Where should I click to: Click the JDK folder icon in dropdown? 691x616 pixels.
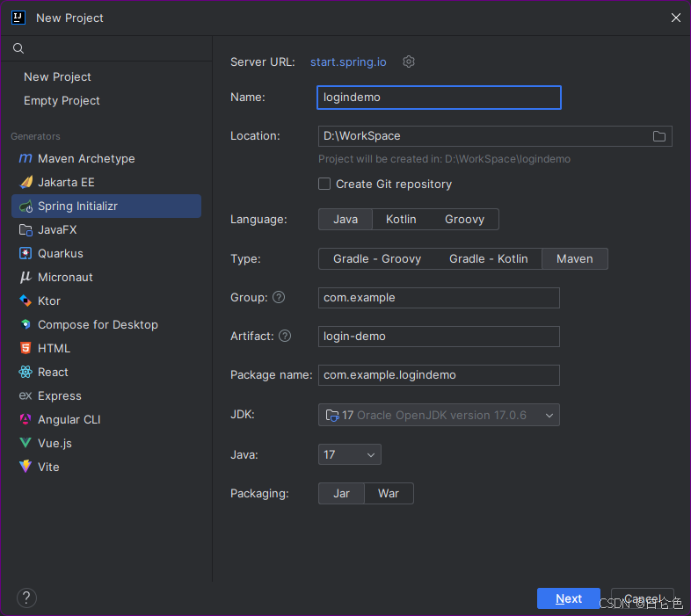point(331,415)
